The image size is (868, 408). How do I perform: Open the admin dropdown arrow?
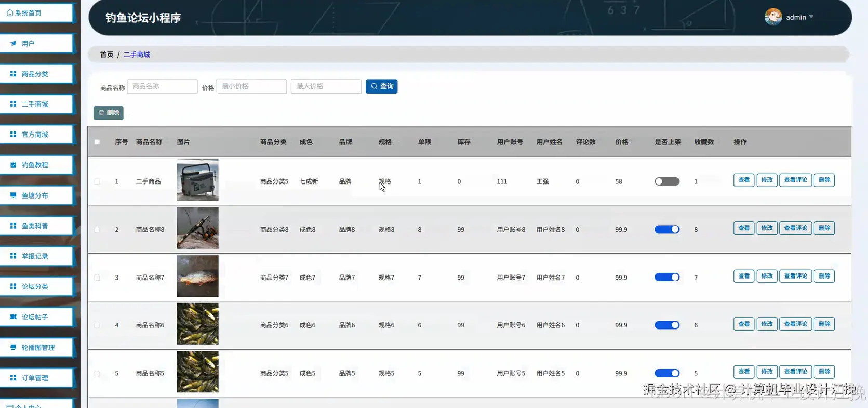(x=811, y=17)
